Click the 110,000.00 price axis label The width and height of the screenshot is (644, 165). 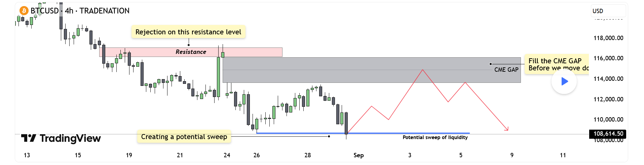(x=608, y=120)
